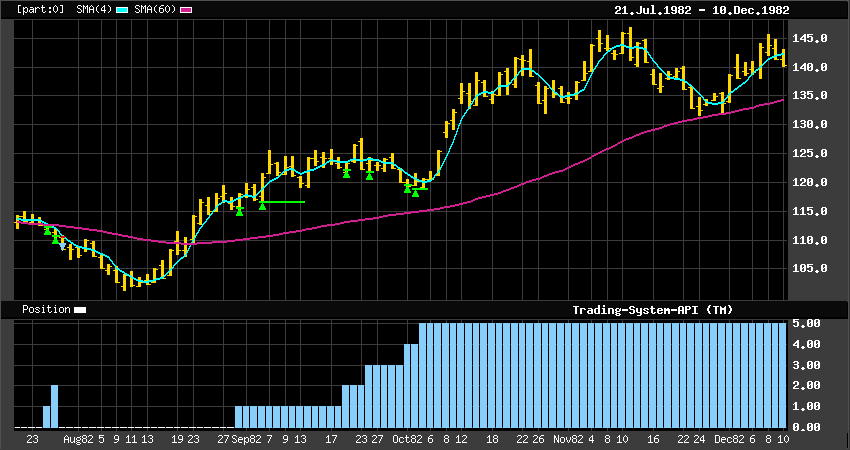The width and height of the screenshot is (850, 450).
Task: Click the cyan SMA(4) legend swatch
Action: coord(122,10)
